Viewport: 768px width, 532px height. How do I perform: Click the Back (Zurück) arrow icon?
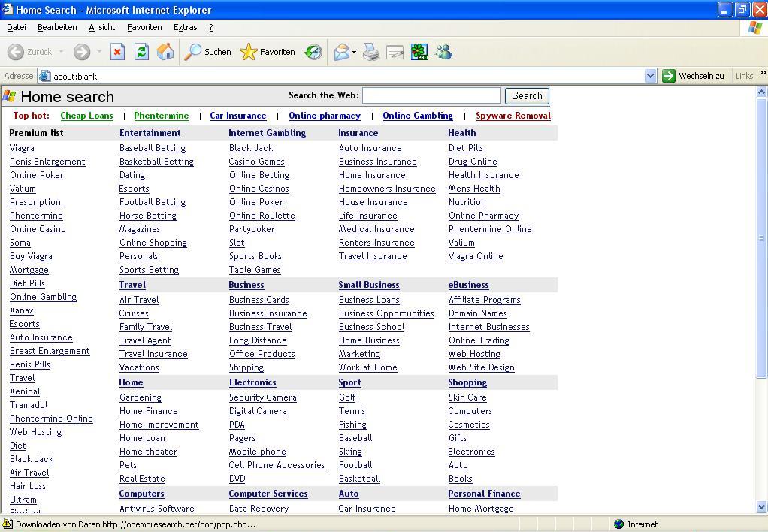click(16, 52)
